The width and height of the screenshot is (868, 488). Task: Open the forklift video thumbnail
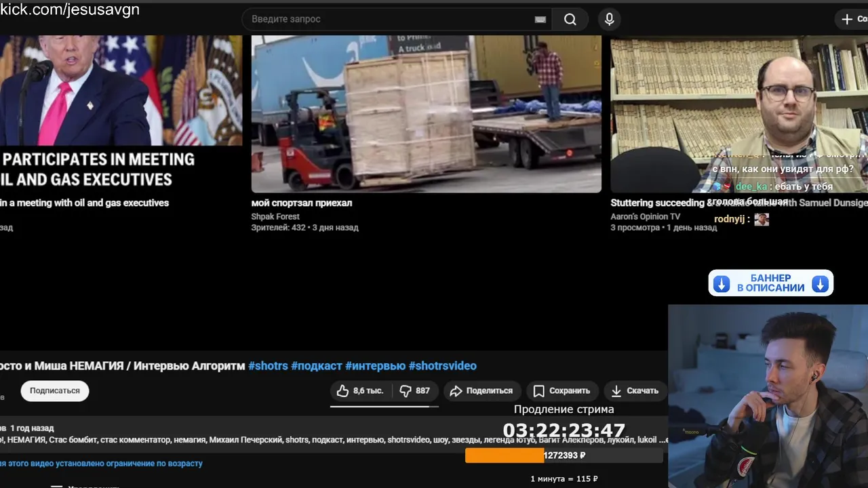point(427,114)
